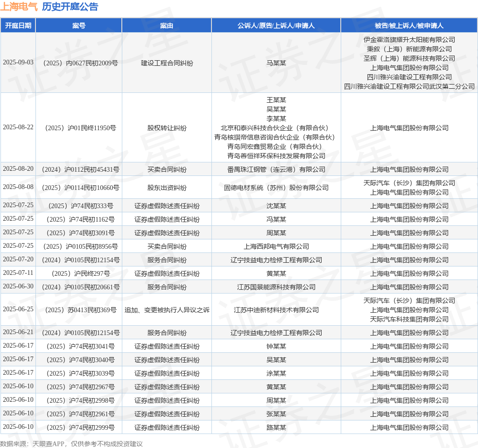Select the date cell 2025-06-25
The width and height of the screenshot is (478, 448).
pyautogui.click(x=18, y=309)
